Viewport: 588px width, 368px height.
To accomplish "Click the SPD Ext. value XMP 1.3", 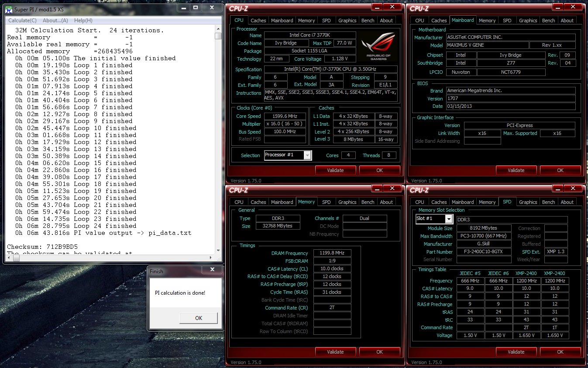I will 556,252.
